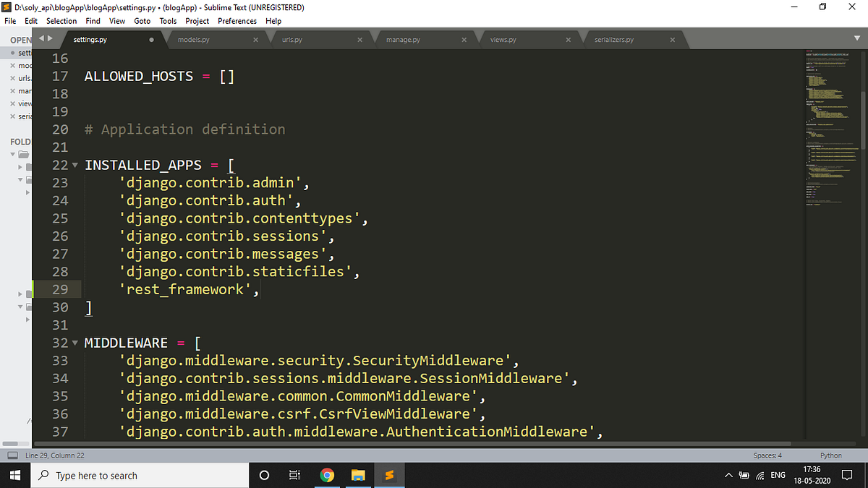Click 'Line 29, Column 22' in status bar
868x488 pixels.
55,455
